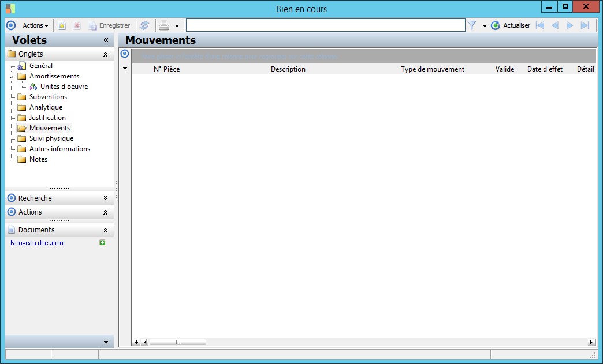Go to the first record
This screenshot has height=364, width=603.
540,25
